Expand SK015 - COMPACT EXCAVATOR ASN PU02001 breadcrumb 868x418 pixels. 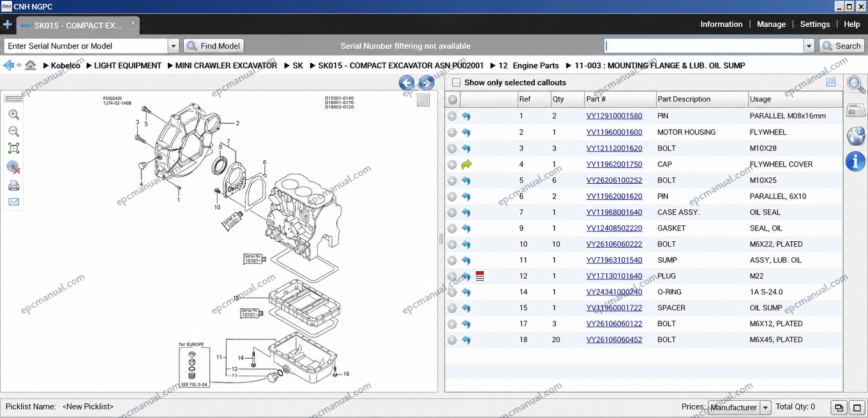point(313,66)
